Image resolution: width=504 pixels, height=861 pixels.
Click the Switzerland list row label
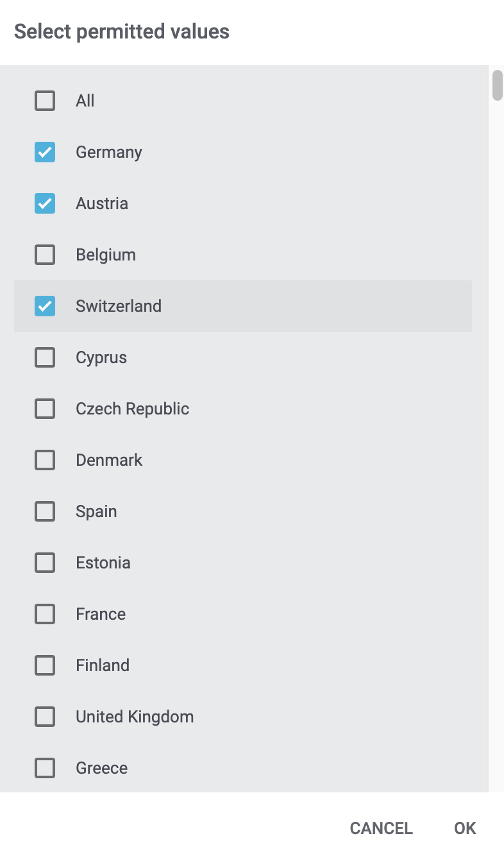tap(119, 306)
